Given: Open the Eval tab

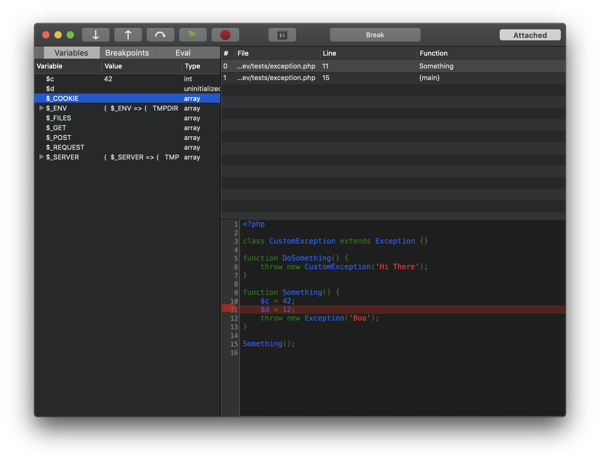Looking at the screenshot, I should [x=183, y=53].
